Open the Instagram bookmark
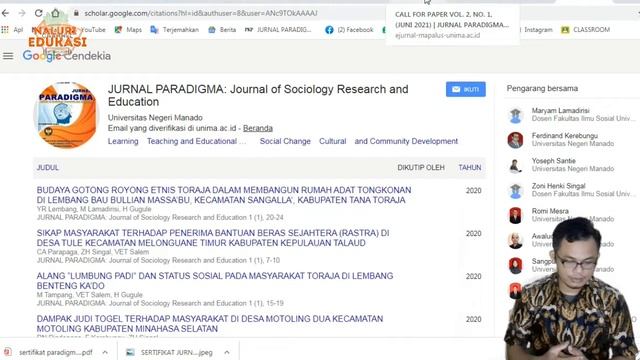This screenshot has width=640, height=360. click(538, 29)
